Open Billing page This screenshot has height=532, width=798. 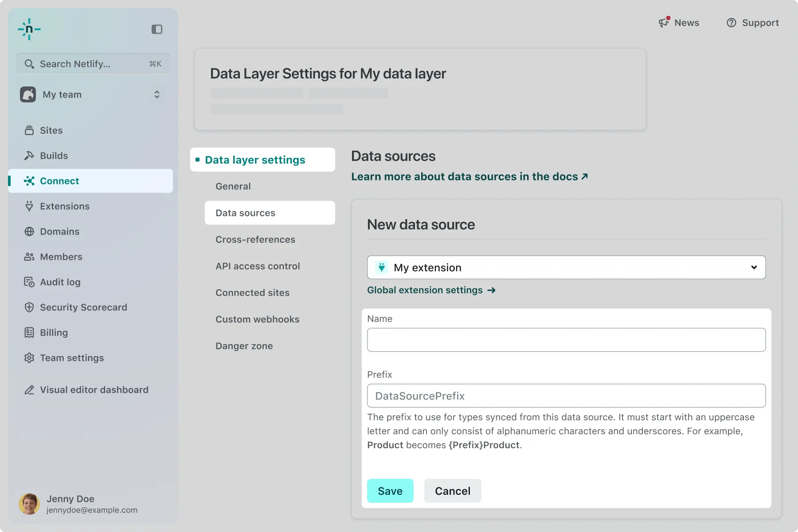tap(90, 332)
